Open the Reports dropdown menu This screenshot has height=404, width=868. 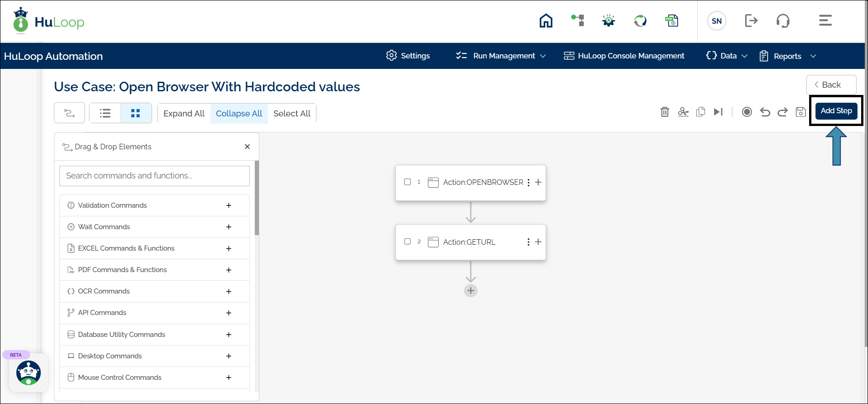tap(787, 56)
